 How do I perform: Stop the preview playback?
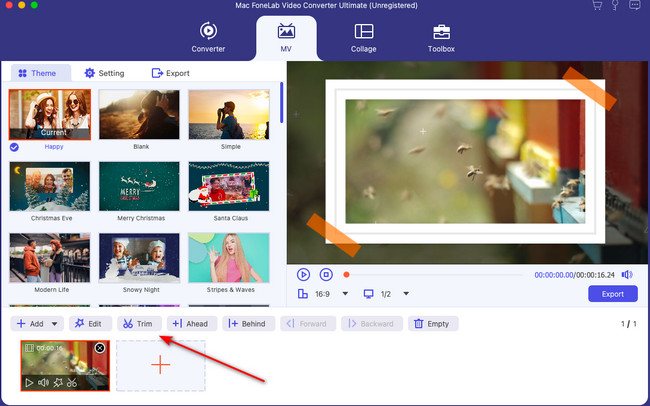click(326, 275)
